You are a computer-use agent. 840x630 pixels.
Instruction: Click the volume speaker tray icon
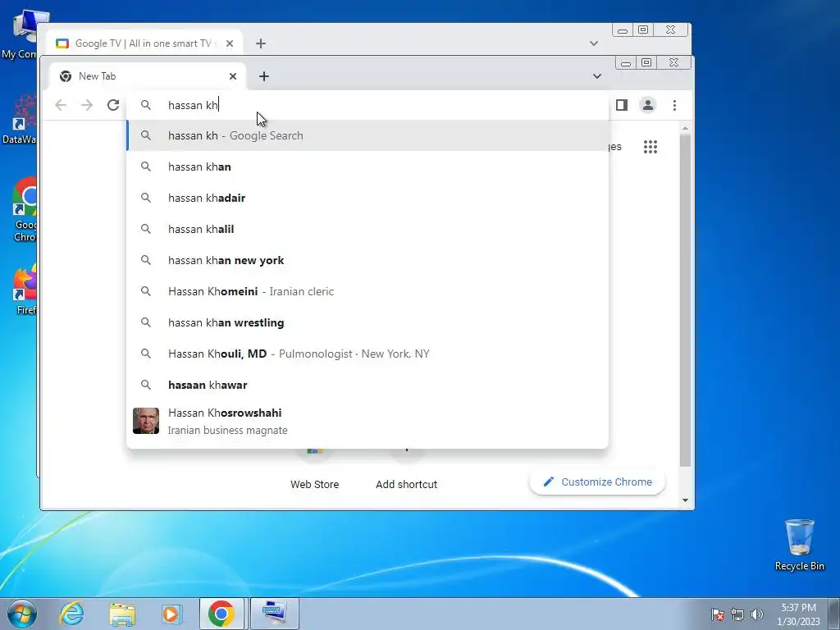756,614
